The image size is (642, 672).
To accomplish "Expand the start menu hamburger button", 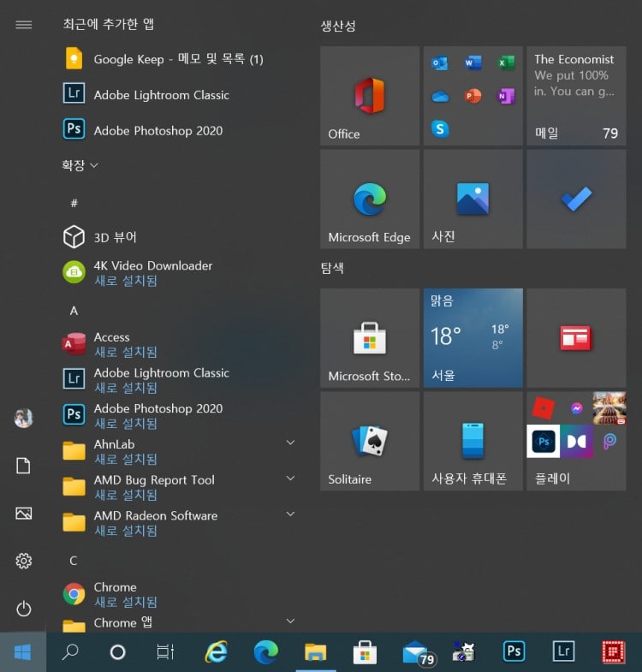I will [x=24, y=25].
